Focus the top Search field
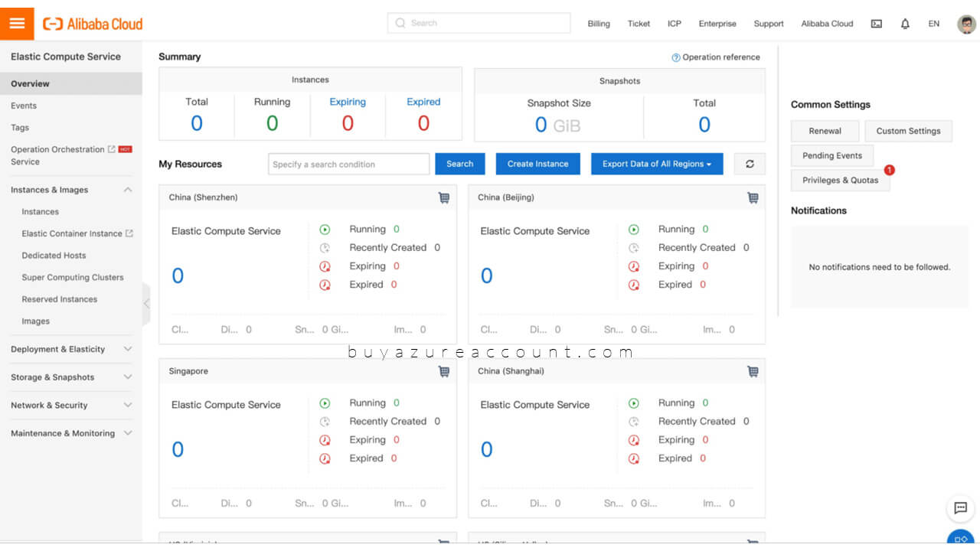This screenshot has width=980, height=551. coord(479,23)
